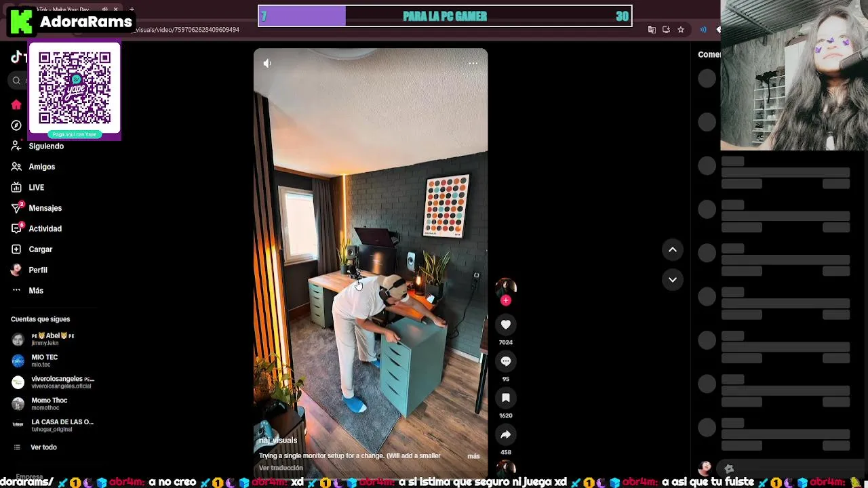Open the creator's avatar beside the video
This screenshot has width=868, height=488.
[x=506, y=287]
